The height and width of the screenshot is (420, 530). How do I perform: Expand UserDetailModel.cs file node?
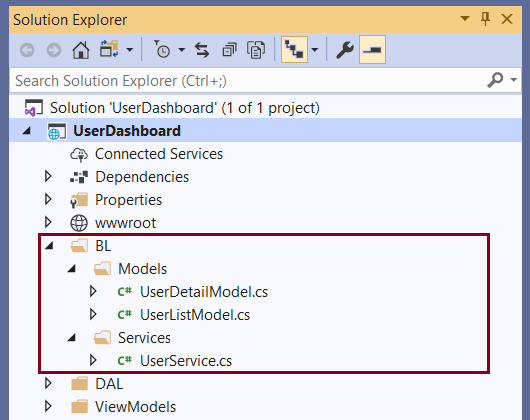(x=93, y=291)
